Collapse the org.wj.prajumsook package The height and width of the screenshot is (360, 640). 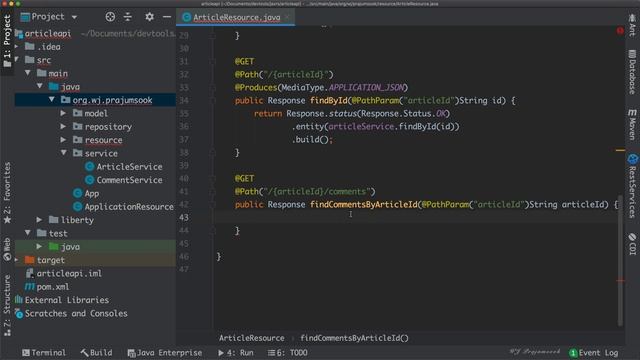point(51,100)
